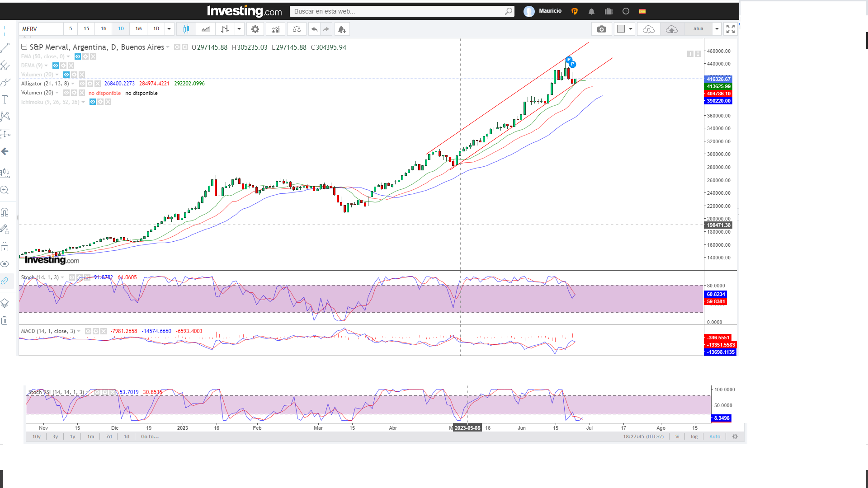Open dropdown next to alua layout

click(717, 29)
